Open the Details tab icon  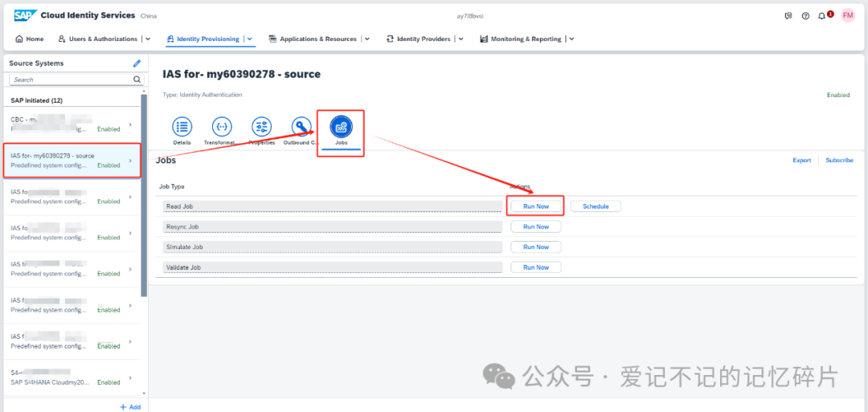click(182, 127)
